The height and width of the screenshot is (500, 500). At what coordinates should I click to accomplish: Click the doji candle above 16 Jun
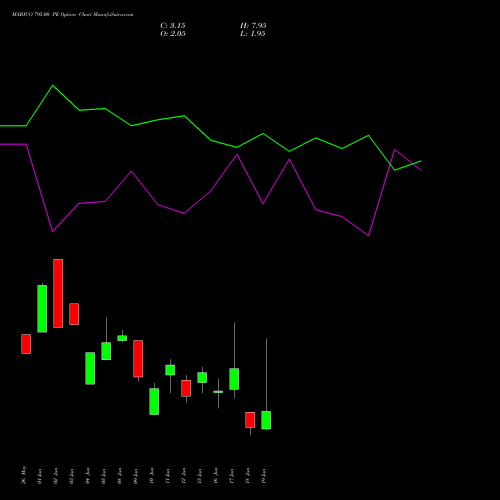click(x=218, y=392)
